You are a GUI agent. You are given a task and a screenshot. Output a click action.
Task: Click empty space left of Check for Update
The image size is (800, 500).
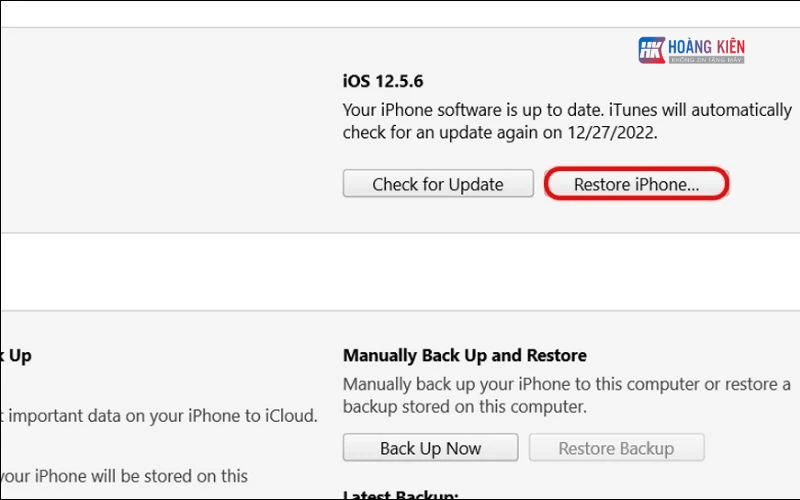(170, 184)
